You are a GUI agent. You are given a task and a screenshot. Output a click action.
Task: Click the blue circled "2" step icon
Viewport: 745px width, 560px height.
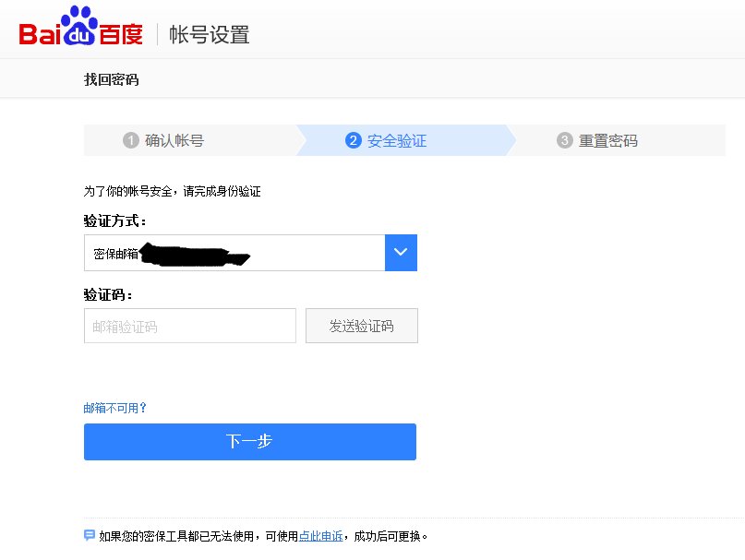click(x=354, y=140)
